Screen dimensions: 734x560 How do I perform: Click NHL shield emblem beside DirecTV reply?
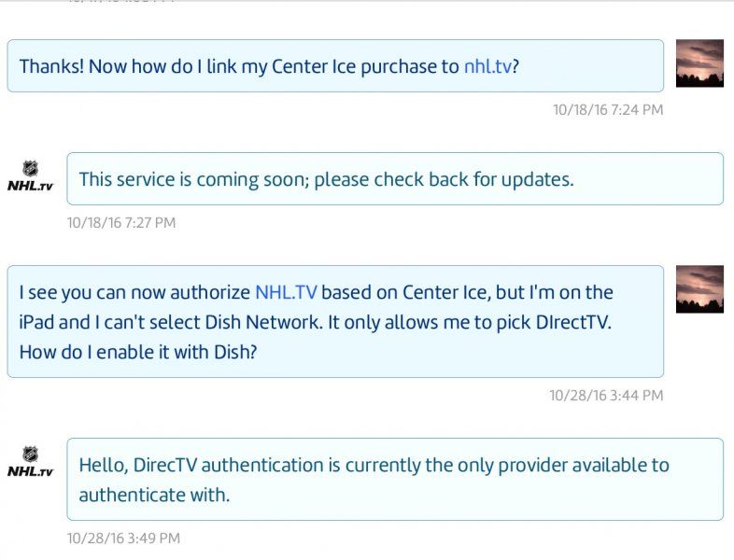pos(31,454)
